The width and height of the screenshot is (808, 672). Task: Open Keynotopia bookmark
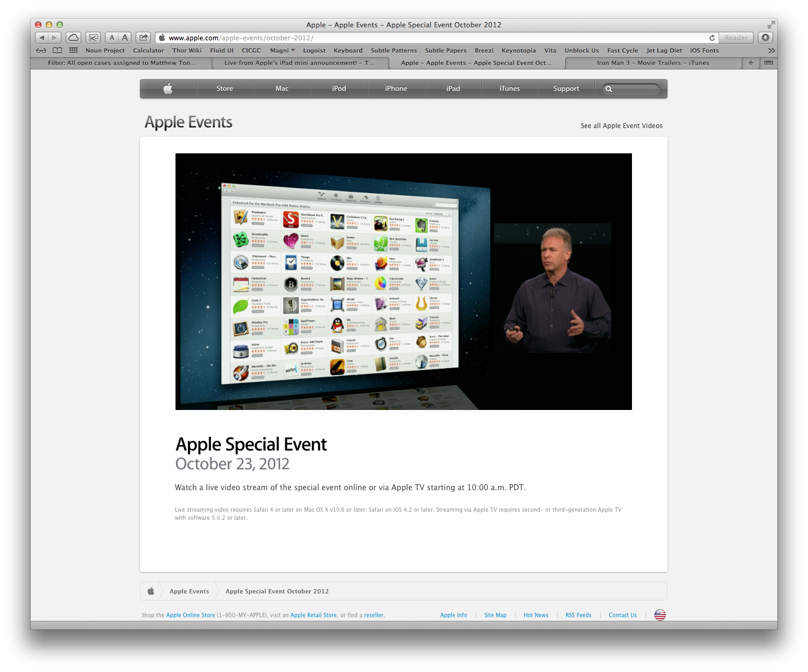519,51
